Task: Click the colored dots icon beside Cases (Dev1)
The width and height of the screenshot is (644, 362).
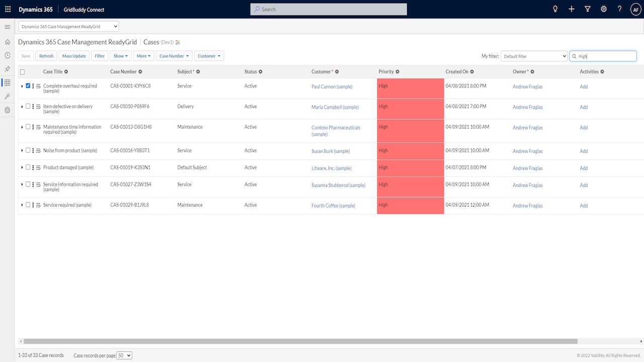Action: pyautogui.click(x=178, y=42)
